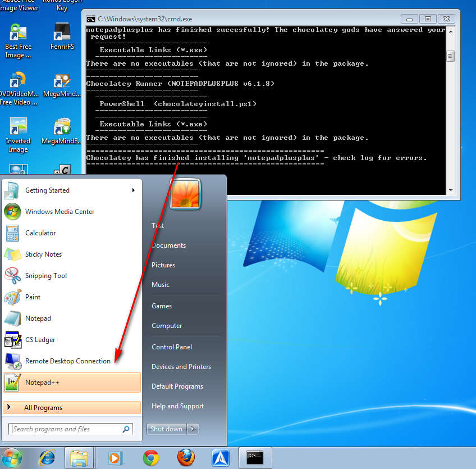Launch Windows Media Center
The height and width of the screenshot is (469, 476).
click(x=60, y=212)
